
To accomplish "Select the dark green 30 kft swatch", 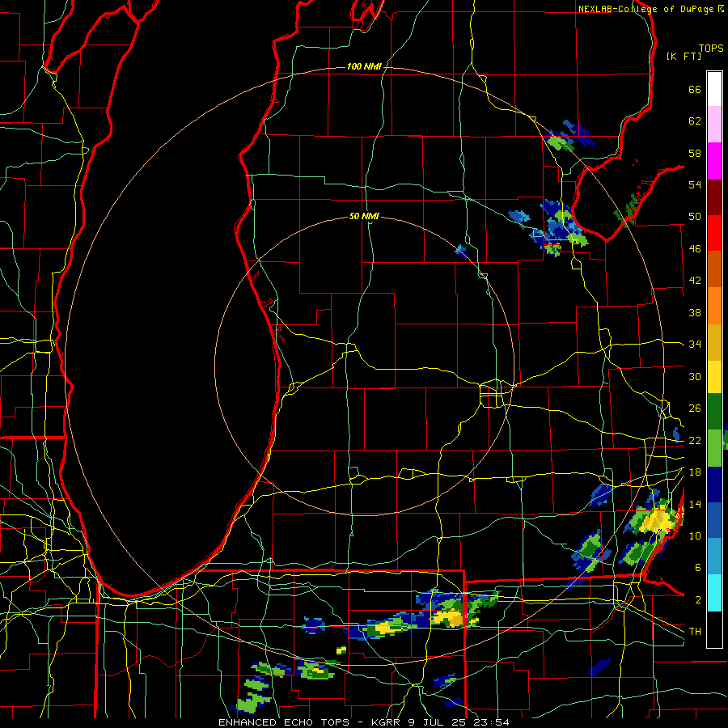I will pyautogui.click(x=714, y=412).
